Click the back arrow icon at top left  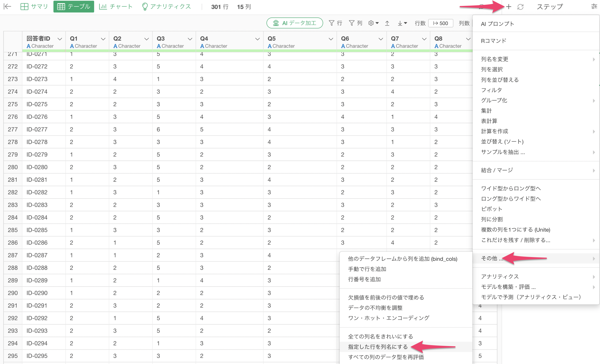pyautogui.click(x=8, y=7)
